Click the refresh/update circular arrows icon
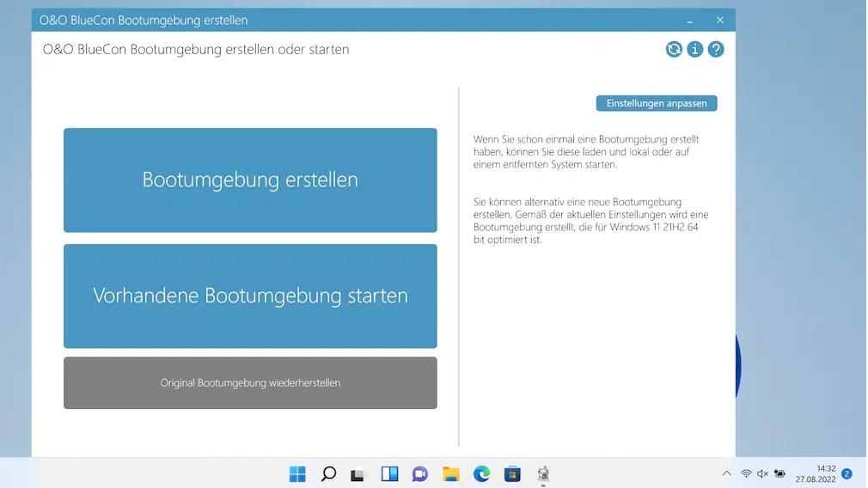The width and height of the screenshot is (868, 488). click(674, 49)
